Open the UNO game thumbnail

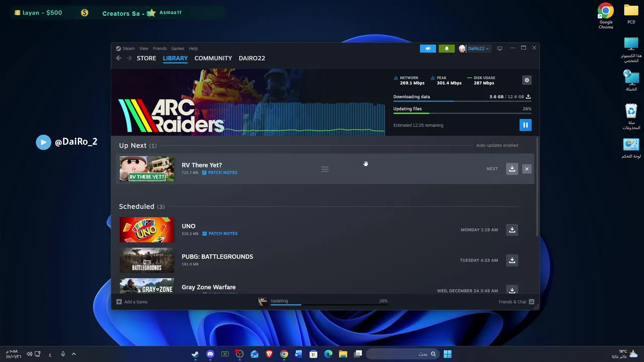click(146, 230)
